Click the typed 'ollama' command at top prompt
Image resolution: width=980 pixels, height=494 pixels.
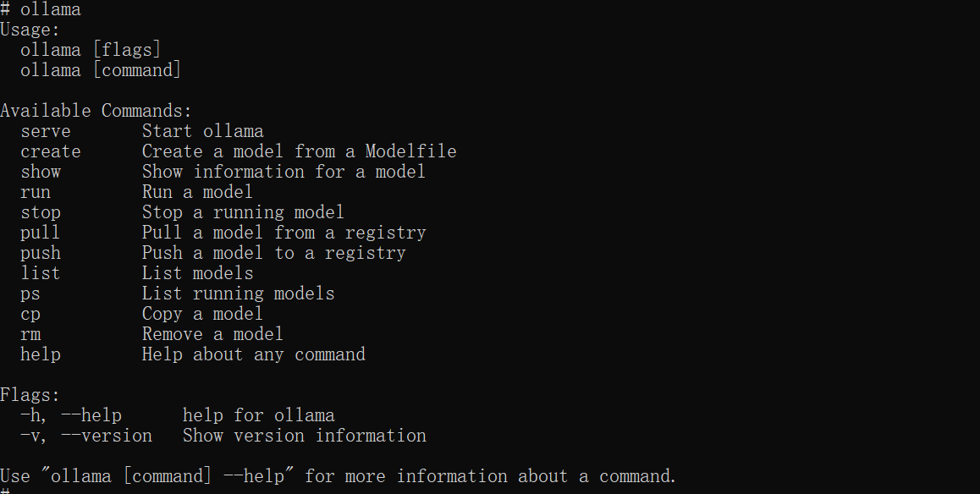(51, 9)
